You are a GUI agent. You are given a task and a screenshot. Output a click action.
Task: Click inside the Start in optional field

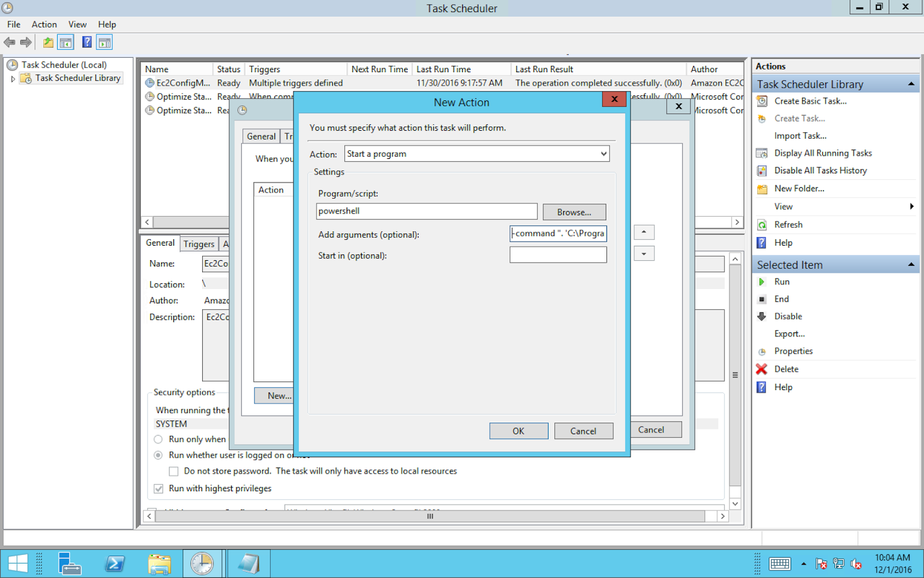coord(557,254)
